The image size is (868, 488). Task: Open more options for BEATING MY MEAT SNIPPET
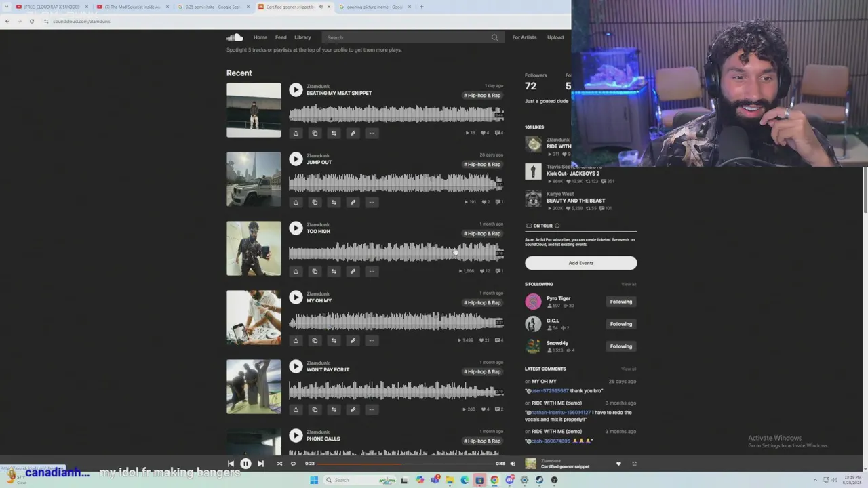click(372, 133)
